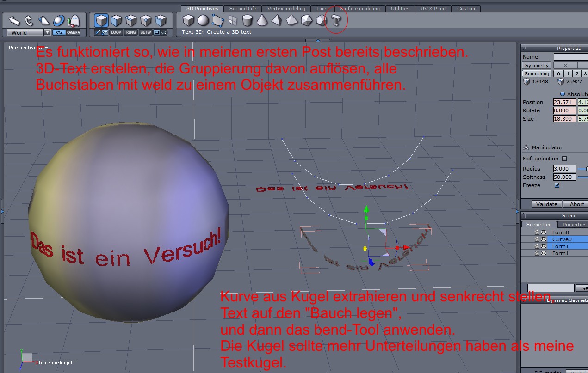This screenshot has width=588, height=373.
Task: Switch to object selection mode cube
Action: click(x=101, y=20)
